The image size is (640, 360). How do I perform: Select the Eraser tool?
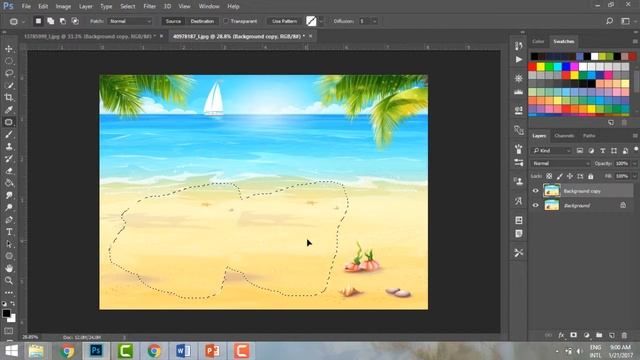(9, 171)
